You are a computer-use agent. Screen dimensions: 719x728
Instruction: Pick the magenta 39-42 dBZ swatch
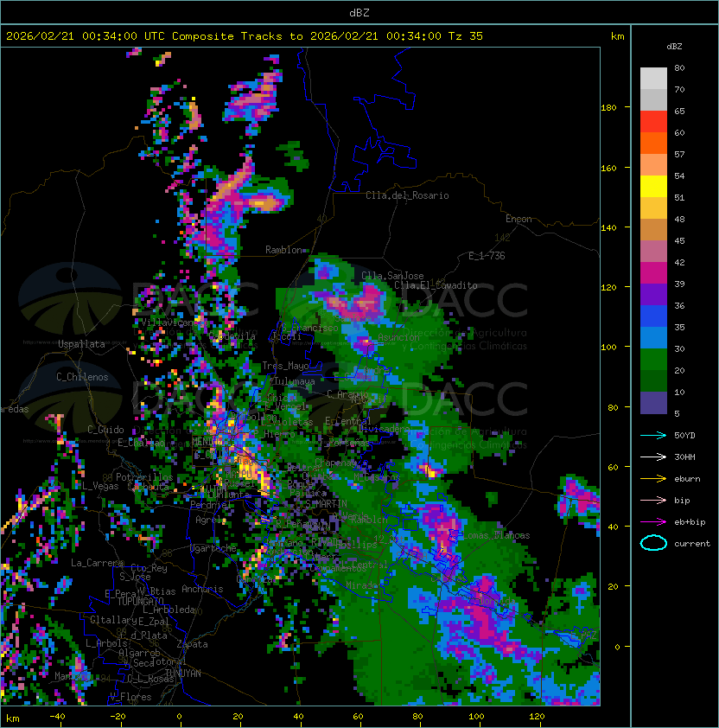point(653,273)
